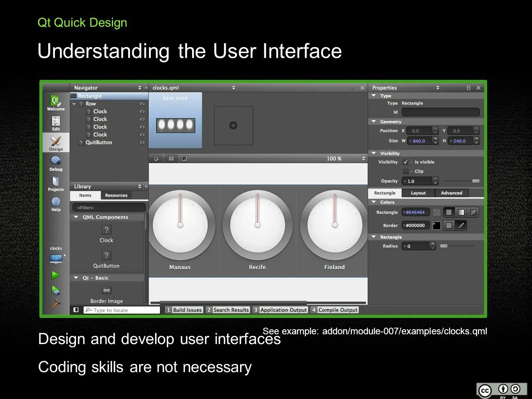The image size is (532, 399).
Task: Open the Welcome mode
Action: tap(56, 103)
